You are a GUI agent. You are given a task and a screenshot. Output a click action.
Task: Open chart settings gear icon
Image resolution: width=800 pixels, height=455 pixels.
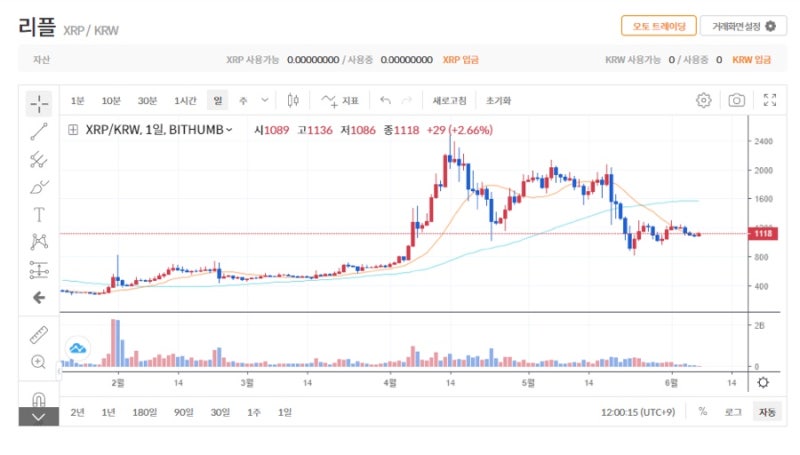point(704,100)
